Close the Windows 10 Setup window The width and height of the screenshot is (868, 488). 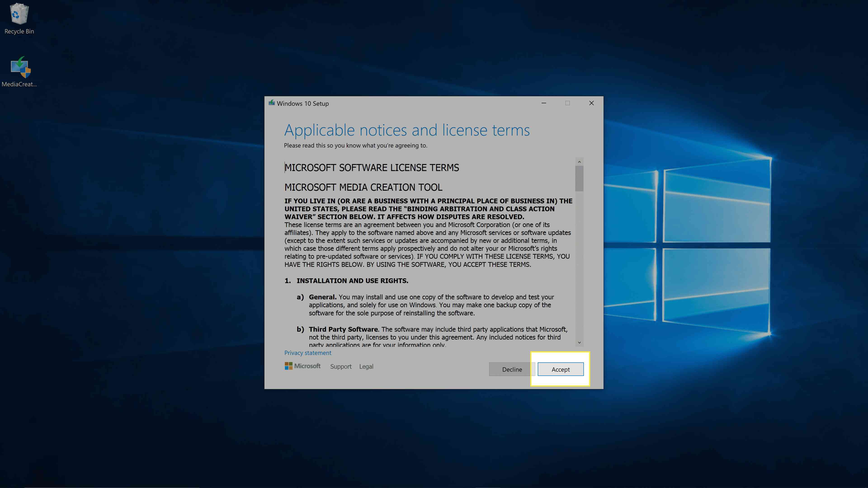[x=591, y=103]
